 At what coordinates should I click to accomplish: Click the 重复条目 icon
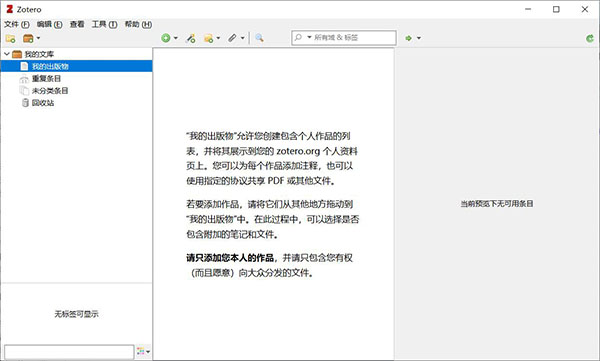coord(24,79)
